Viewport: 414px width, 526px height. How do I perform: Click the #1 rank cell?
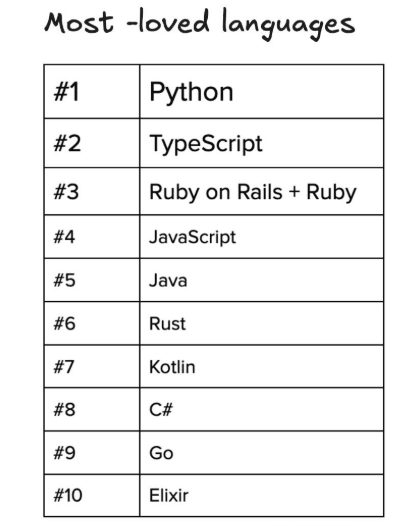[92, 92]
